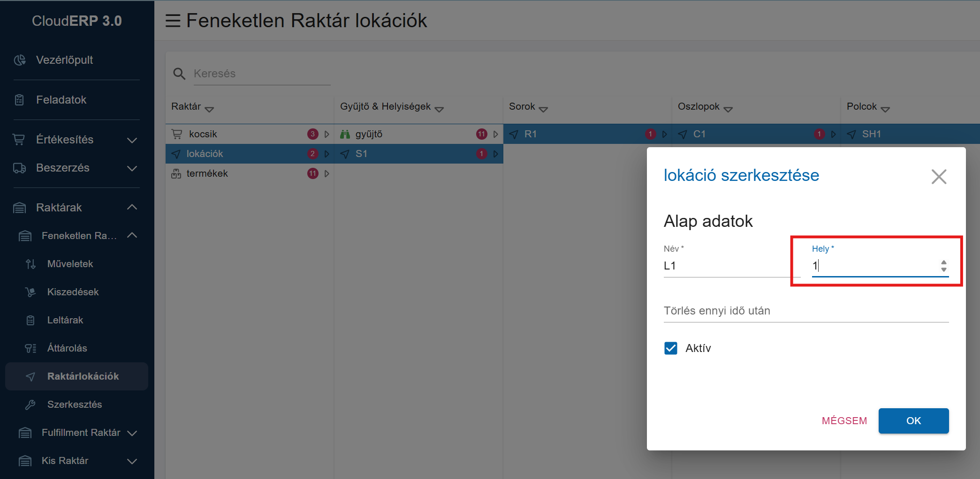Click the Törlés ennyi idő után field
This screenshot has height=479, width=980.
point(805,311)
